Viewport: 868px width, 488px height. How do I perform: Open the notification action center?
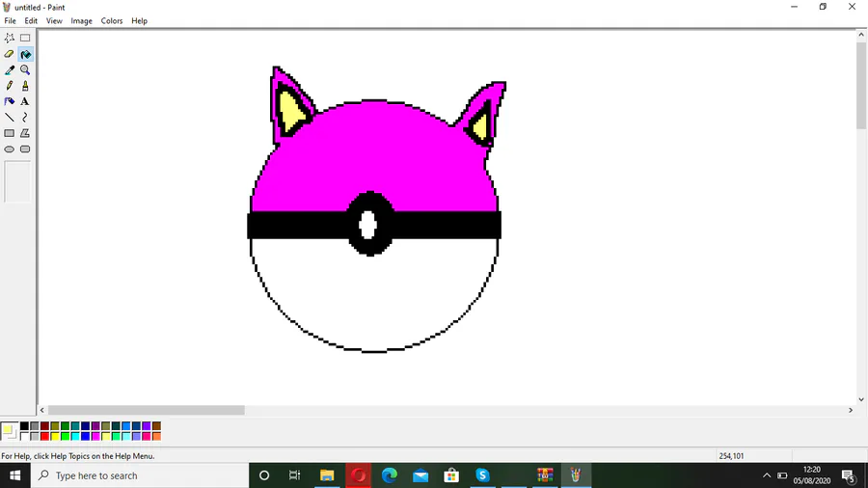849,475
